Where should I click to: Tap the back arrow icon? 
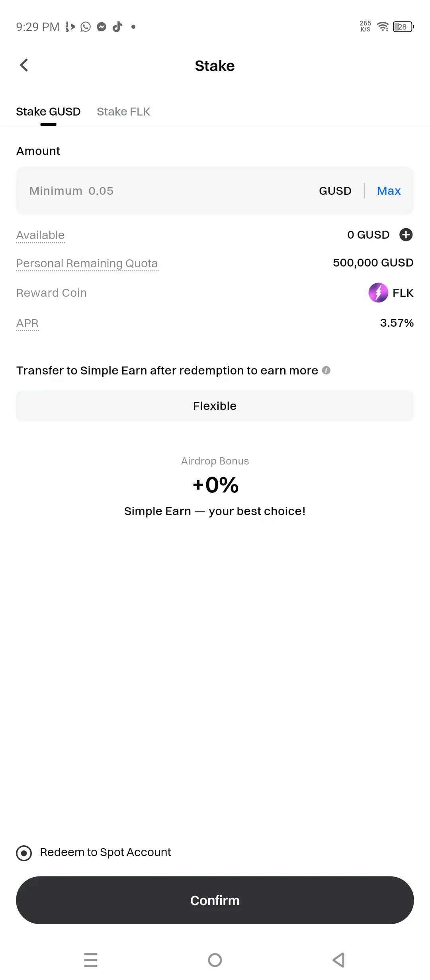click(24, 65)
